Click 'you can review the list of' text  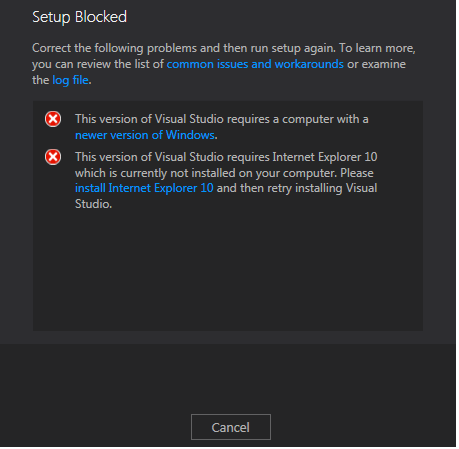click(98, 64)
